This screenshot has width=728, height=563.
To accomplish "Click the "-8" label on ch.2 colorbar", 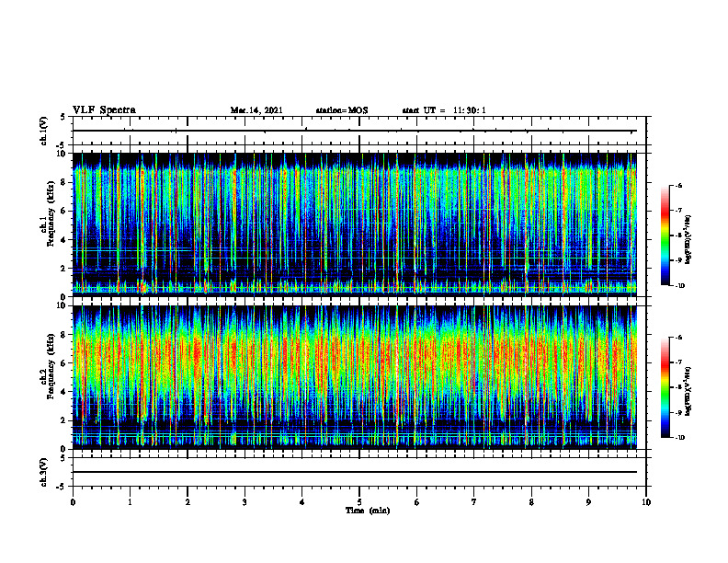I will (679, 387).
